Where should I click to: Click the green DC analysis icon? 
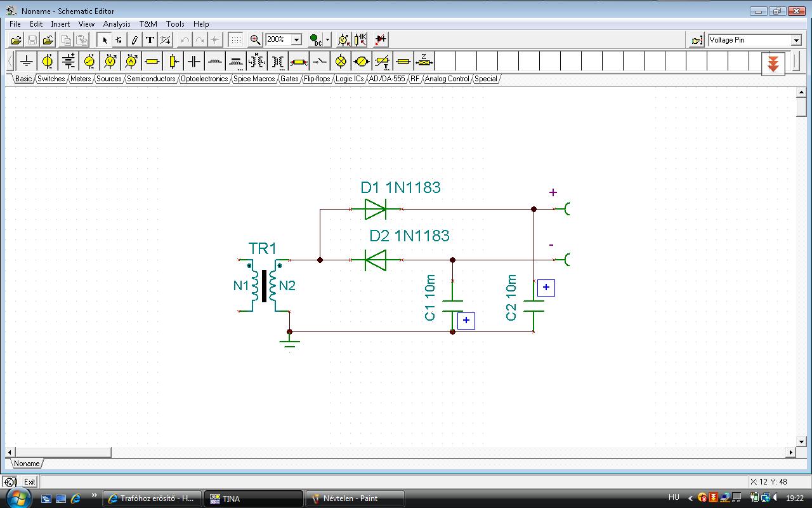[315, 40]
